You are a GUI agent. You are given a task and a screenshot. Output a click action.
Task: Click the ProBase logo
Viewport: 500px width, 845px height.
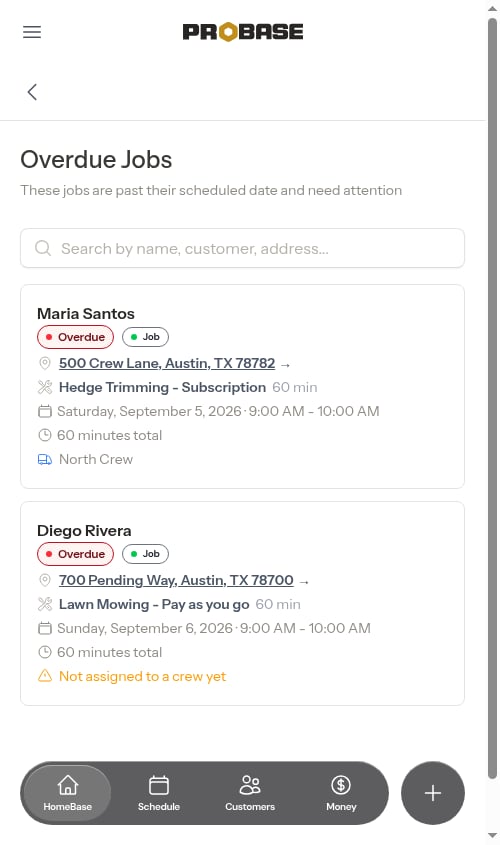(243, 32)
